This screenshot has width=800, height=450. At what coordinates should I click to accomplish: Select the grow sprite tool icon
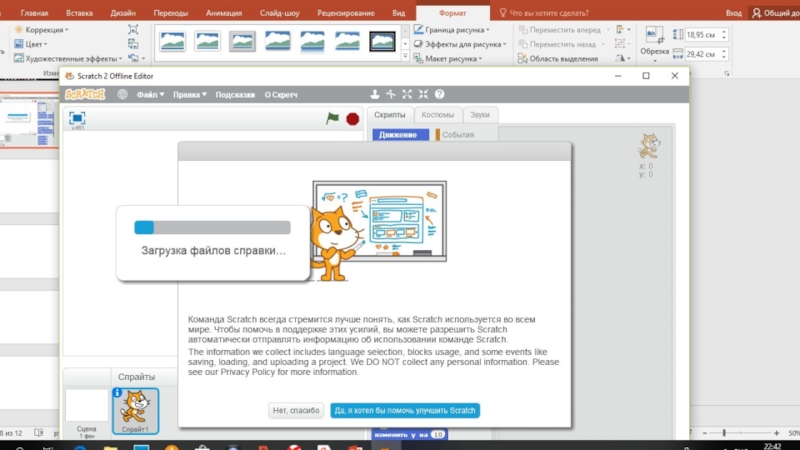coord(407,95)
